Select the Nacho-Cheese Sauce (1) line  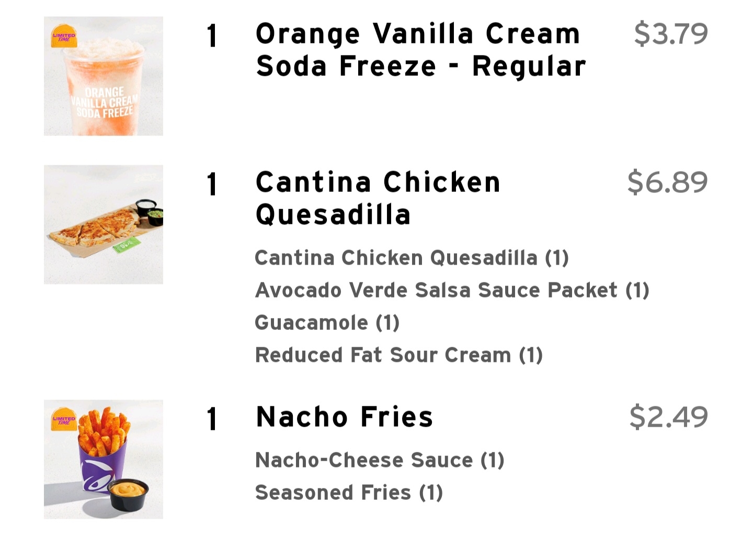pos(379,460)
